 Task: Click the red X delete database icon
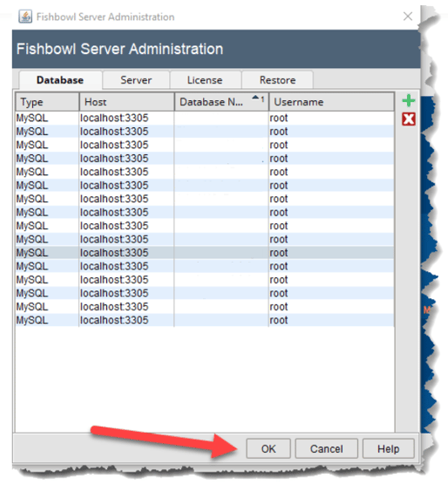[409, 120]
